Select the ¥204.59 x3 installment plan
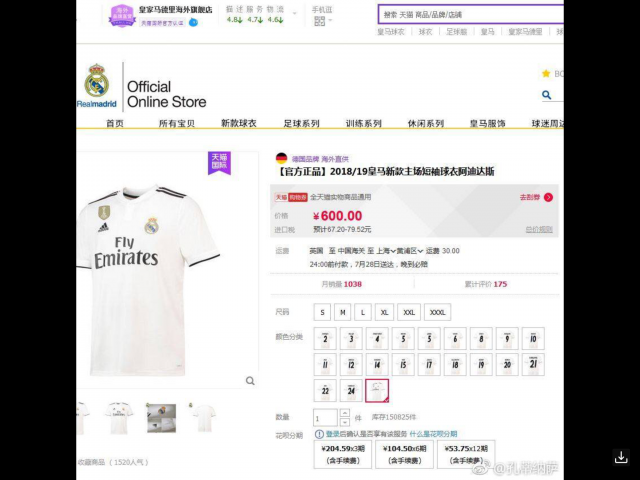This screenshot has height=480, width=640. coord(343,454)
